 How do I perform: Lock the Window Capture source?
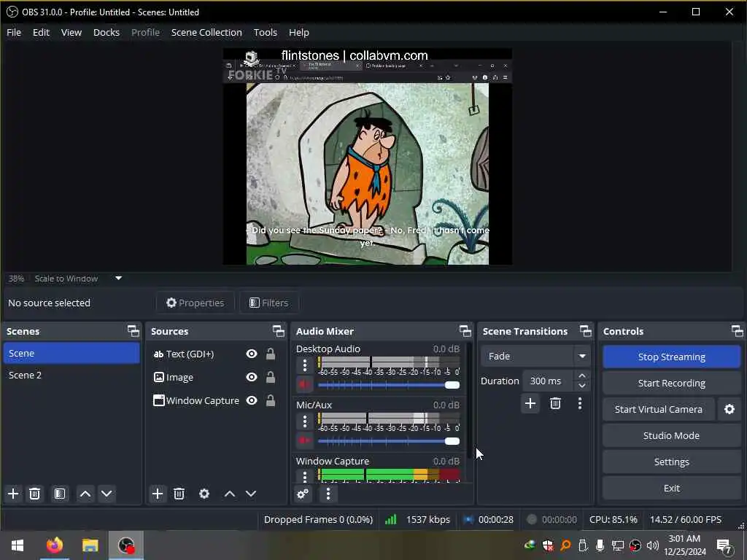[271, 400]
